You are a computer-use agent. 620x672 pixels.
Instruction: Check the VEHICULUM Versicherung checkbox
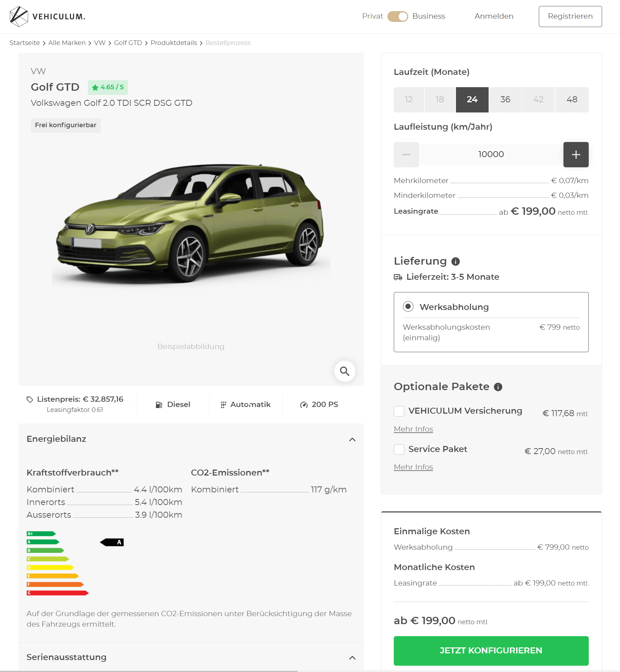(399, 411)
